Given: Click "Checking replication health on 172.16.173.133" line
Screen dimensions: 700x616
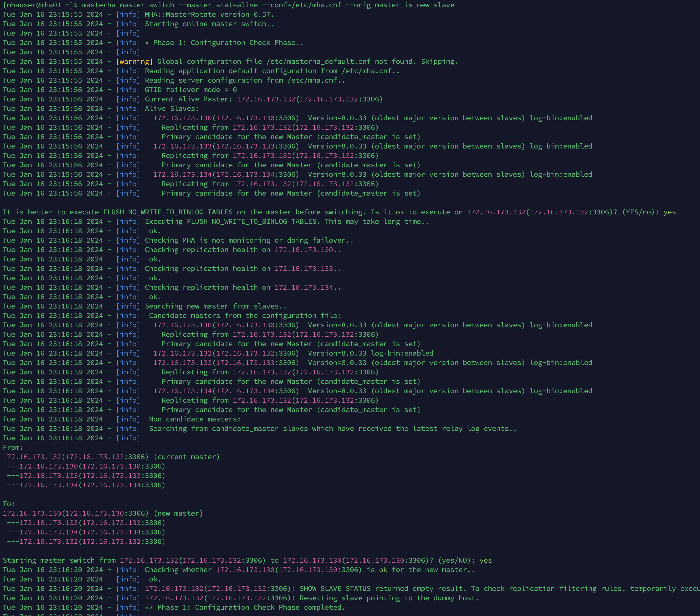Looking at the screenshot, I should pyautogui.click(x=243, y=269).
